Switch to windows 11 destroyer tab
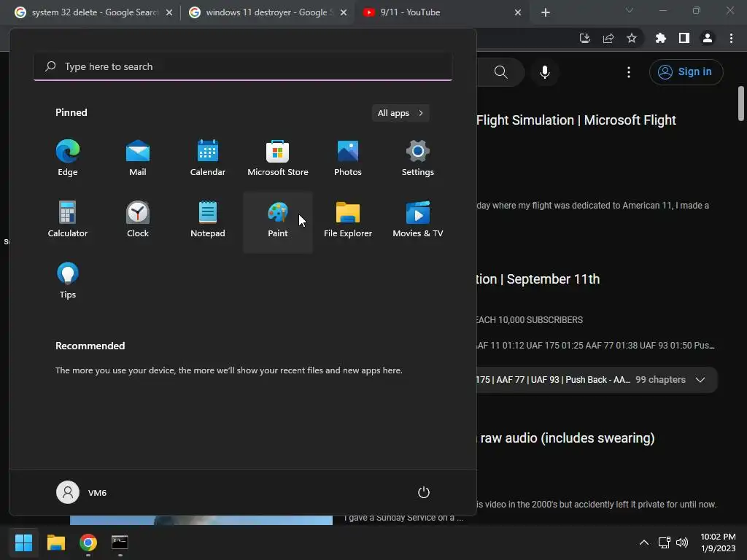 [266, 12]
